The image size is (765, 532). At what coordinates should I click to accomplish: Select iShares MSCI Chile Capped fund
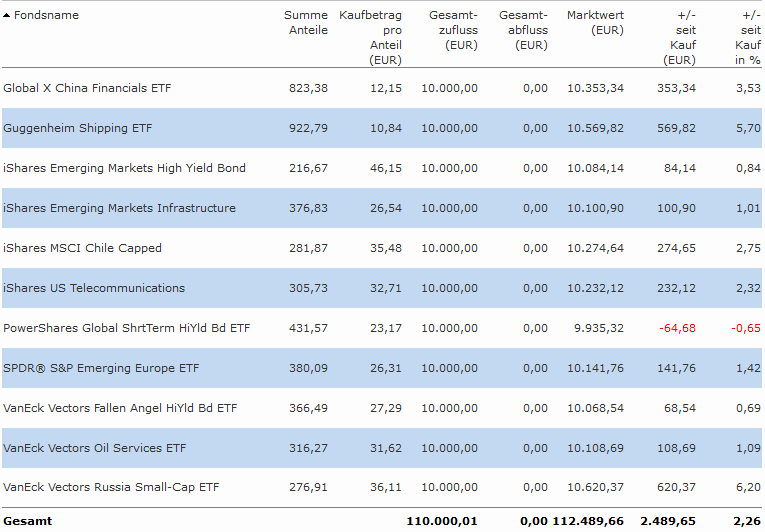[x=82, y=248]
